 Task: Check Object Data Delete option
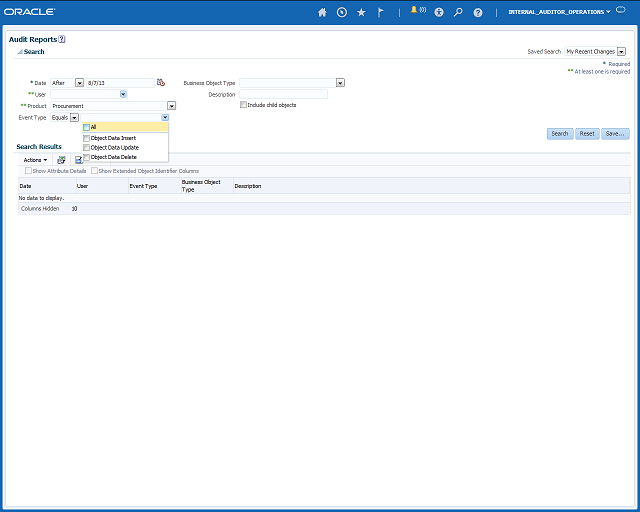pos(86,157)
